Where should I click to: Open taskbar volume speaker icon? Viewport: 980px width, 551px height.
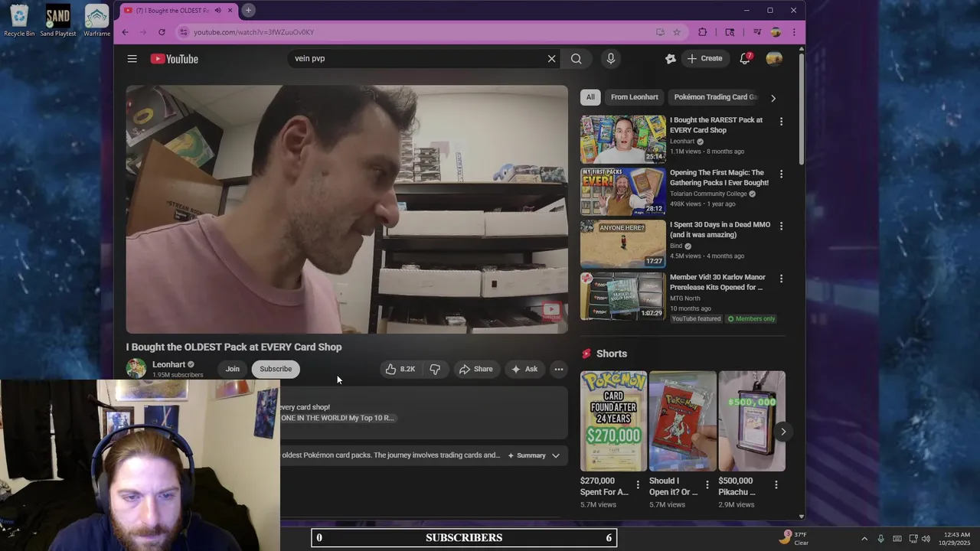[926, 539]
